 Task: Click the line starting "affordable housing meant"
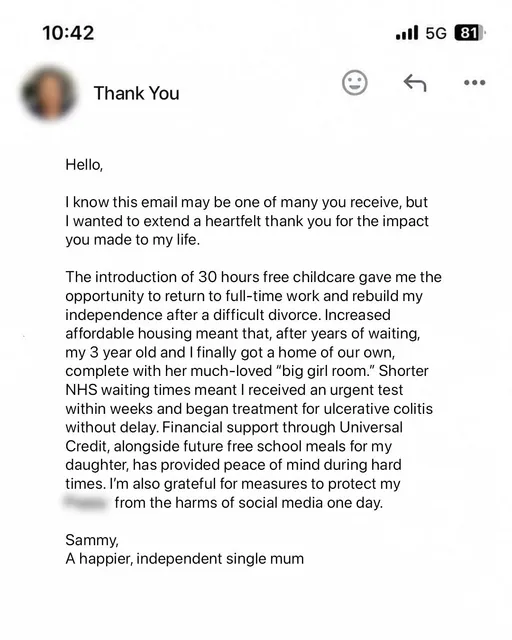tap(243, 333)
